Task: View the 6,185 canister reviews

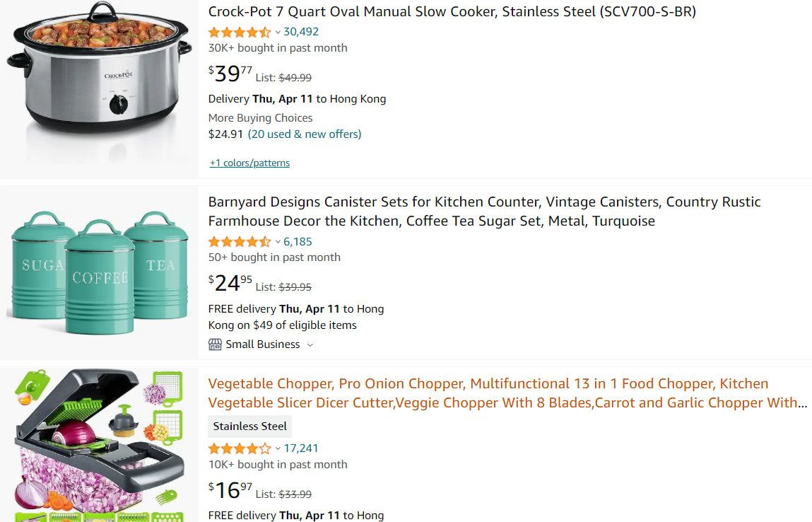Action: click(298, 242)
